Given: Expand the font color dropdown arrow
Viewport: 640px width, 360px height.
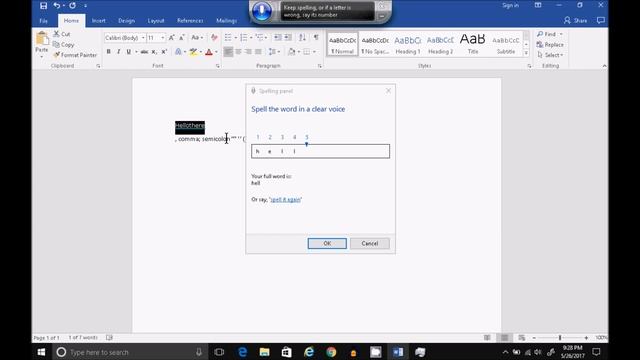Looking at the screenshot, I should tap(216, 52).
